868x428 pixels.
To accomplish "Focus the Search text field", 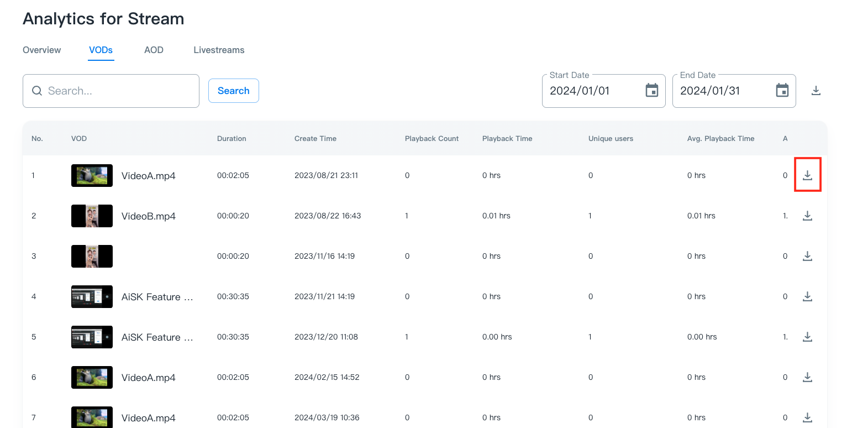I will [119, 91].
